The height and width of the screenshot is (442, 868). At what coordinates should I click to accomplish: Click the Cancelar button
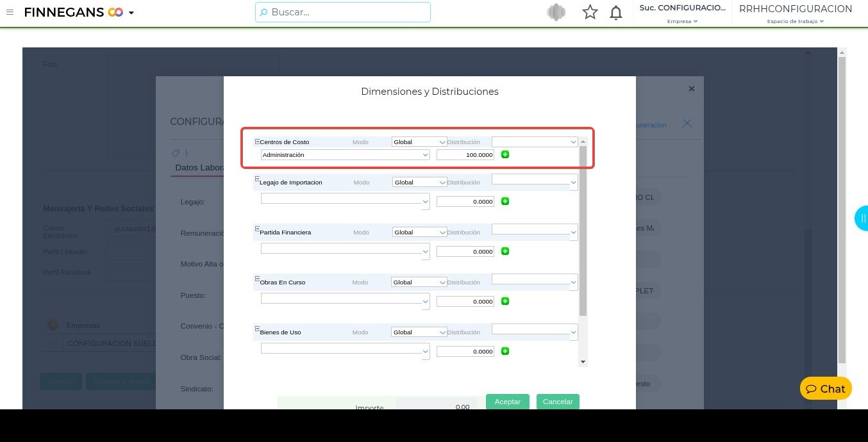pyautogui.click(x=558, y=402)
